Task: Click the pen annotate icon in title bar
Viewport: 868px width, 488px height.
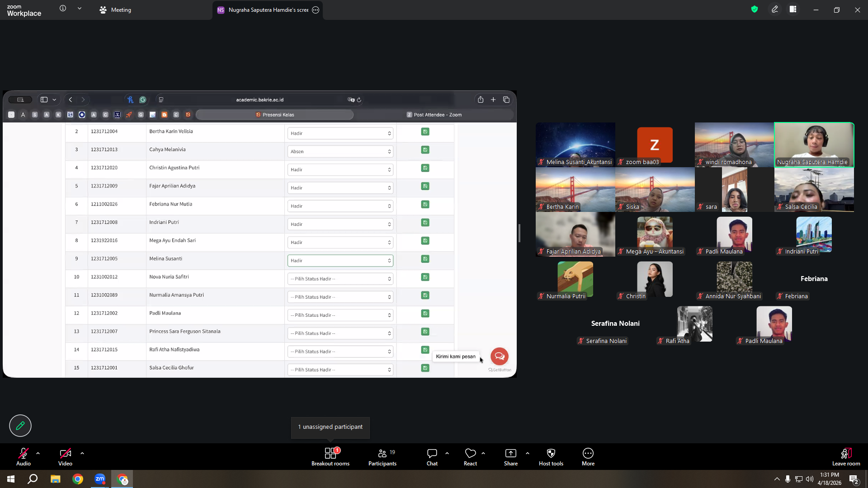Action: click(x=775, y=9)
